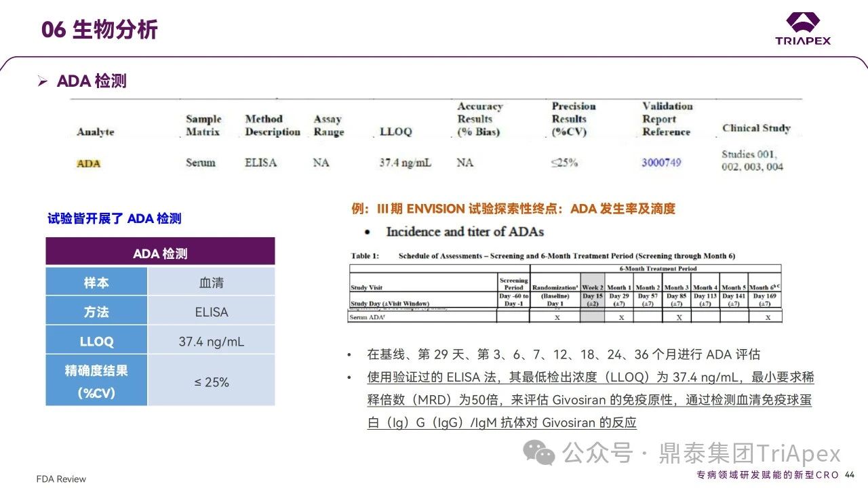Click the page number 44
The image size is (868, 488).
(x=850, y=474)
